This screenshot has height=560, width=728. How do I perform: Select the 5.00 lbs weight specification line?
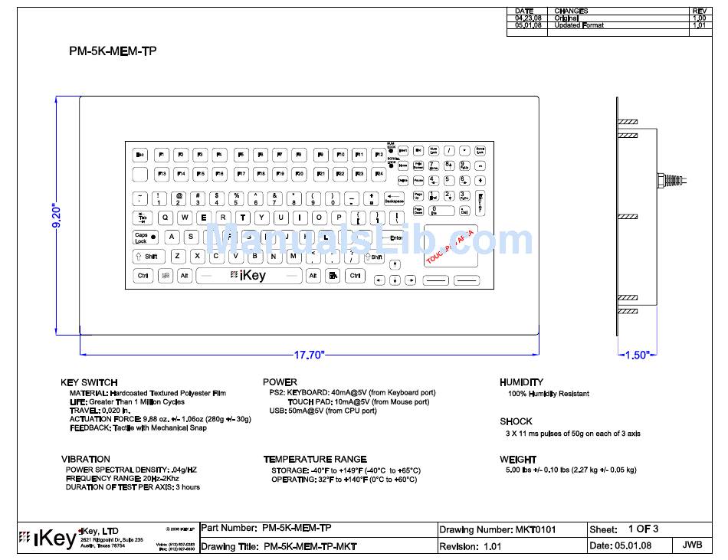click(571, 470)
